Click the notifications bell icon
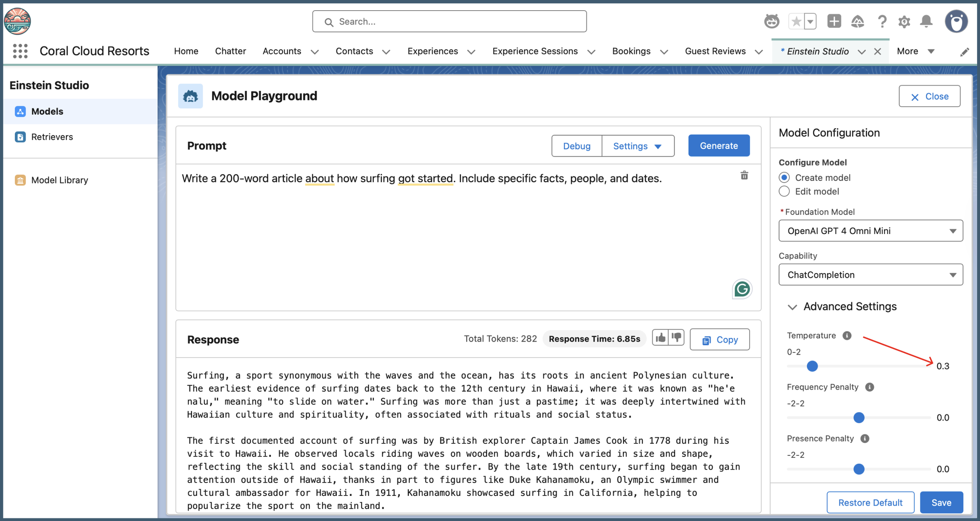This screenshot has width=980, height=521. click(926, 21)
